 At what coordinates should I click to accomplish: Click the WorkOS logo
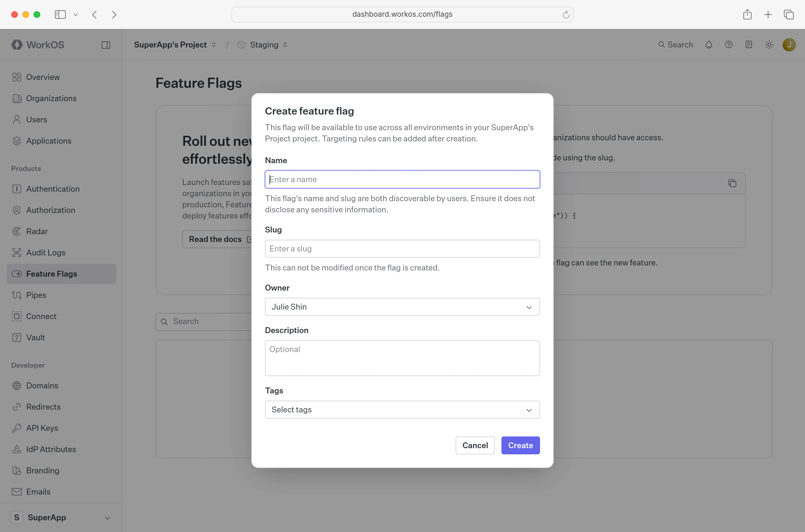point(38,45)
